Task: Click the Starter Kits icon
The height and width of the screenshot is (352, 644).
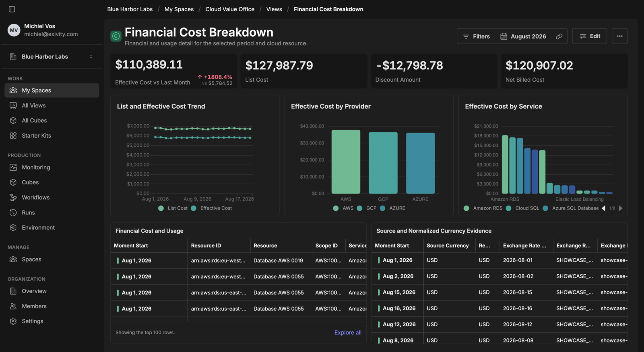Action: coord(13,136)
